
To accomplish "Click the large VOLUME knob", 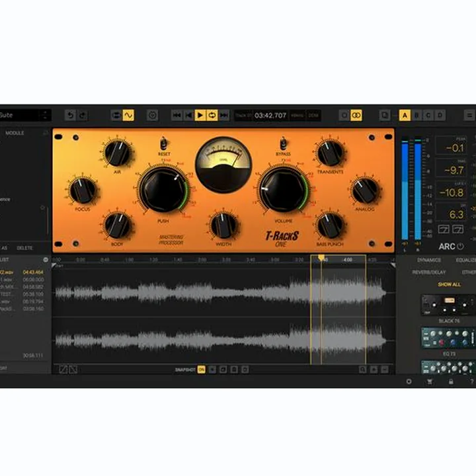I will click(283, 190).
